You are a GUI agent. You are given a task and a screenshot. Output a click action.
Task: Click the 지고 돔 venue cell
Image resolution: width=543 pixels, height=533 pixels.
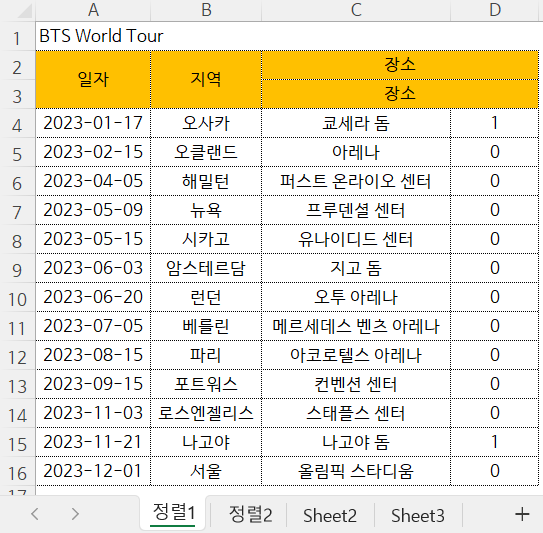click(x=356, y=268)
